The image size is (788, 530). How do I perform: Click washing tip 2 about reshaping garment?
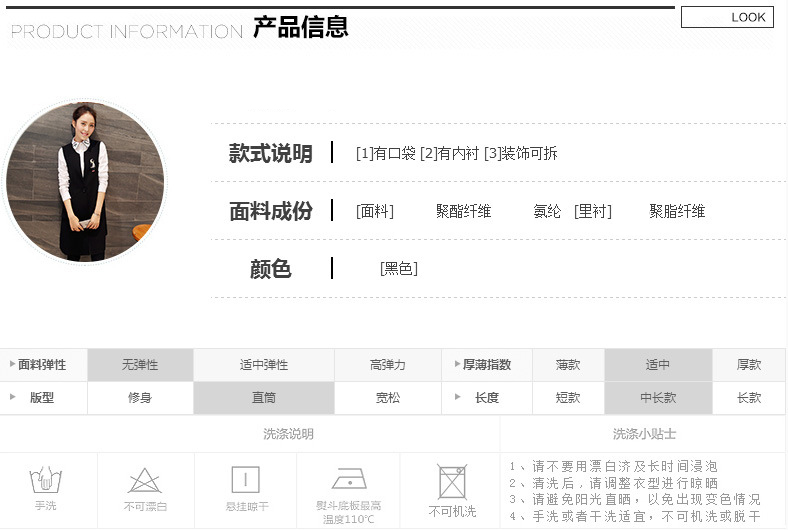(x=613, y=483)
